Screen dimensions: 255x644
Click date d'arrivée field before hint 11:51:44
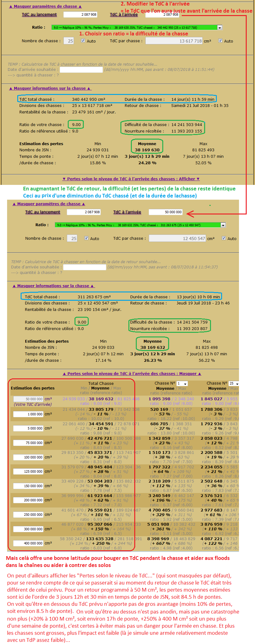(81, 70)
